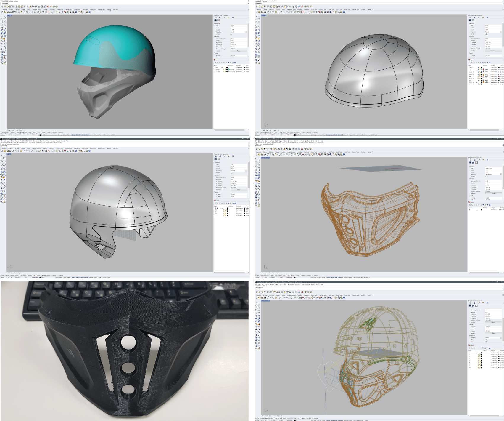Viewport: 504px width, 421px height.
Task: Switch to the Front viewport tab
Action: point(17,130)
